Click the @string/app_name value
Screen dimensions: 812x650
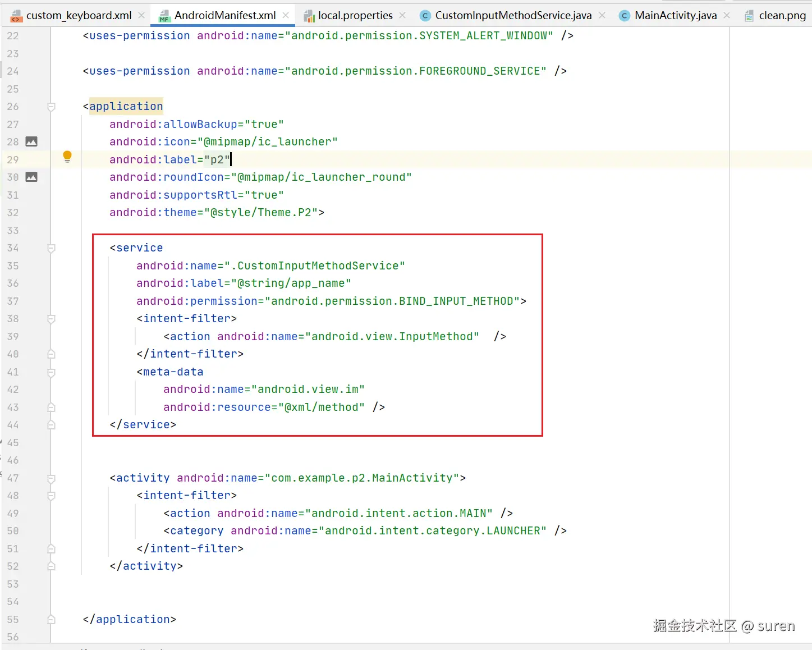click(291, 283)
